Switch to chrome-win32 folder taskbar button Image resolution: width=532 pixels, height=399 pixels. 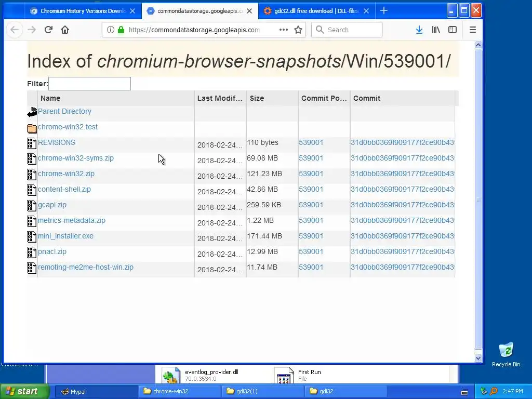(179, 392)
